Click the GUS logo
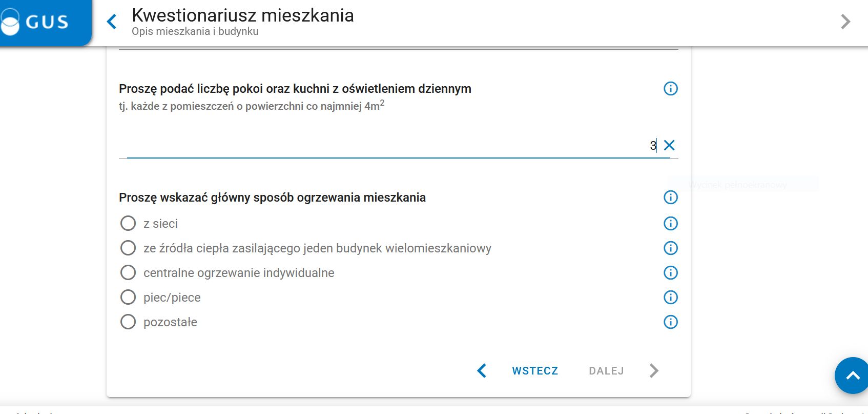Viewport: 868px width, 414px height. (x=36, y=22)
